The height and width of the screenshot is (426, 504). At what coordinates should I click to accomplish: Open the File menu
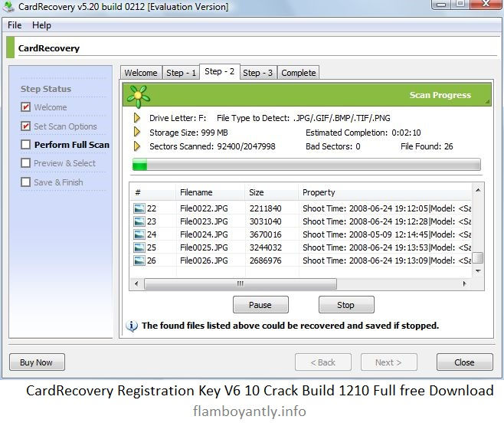coord(15,25)
